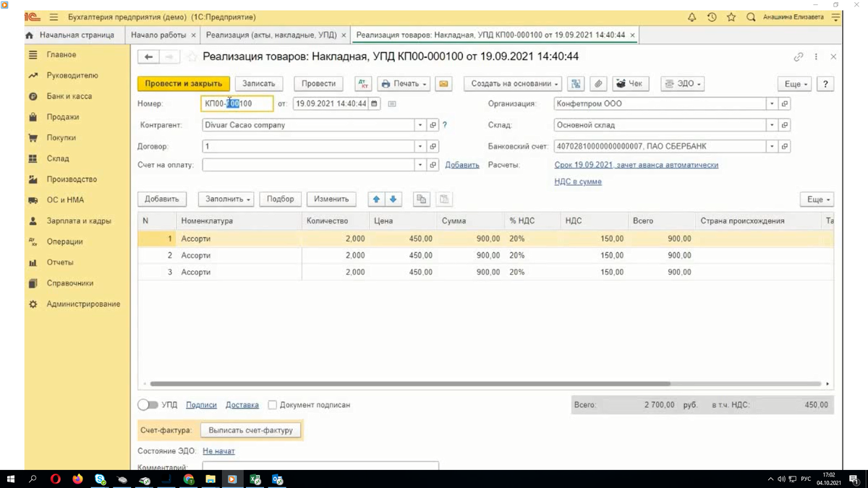Open the related documents structure icon
Image resolution: width=868 pixels, height=488 pixels.
tap(576, 84)
